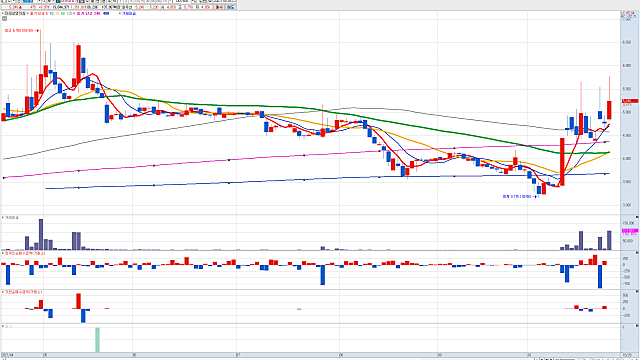This screenshot has width=640, height=360.
Task: Click the red highest-price annotation marker
Action: tap(22, 31)
